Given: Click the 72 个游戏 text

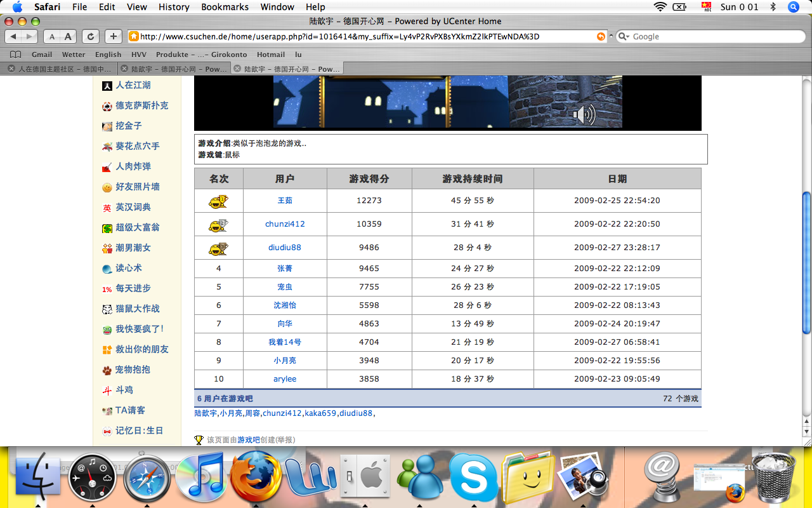Looking at the screenshot, I should pos(680,399).
